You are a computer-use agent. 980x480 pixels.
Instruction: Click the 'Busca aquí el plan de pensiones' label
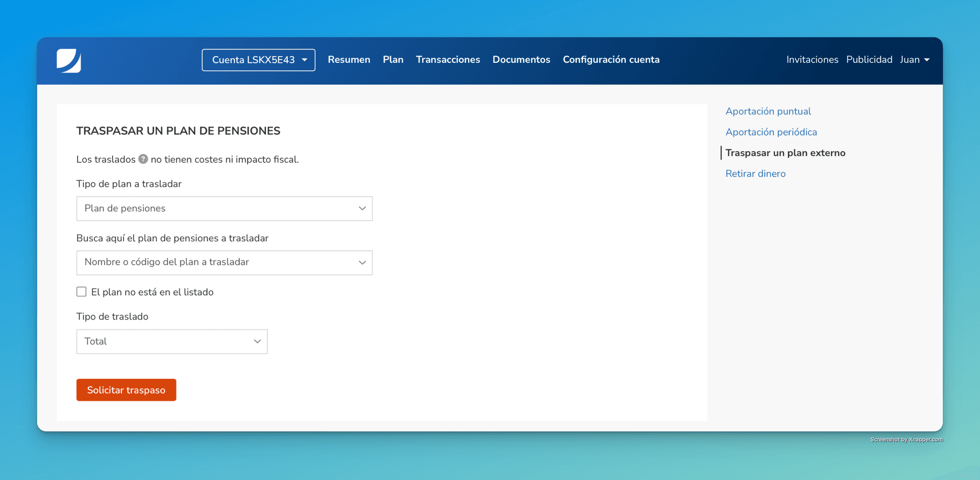173,238
